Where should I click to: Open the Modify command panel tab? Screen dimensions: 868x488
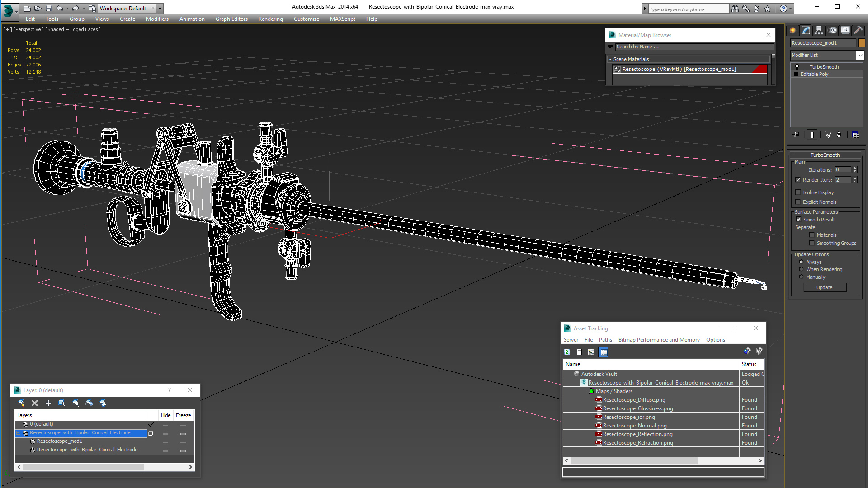(806, 30)
